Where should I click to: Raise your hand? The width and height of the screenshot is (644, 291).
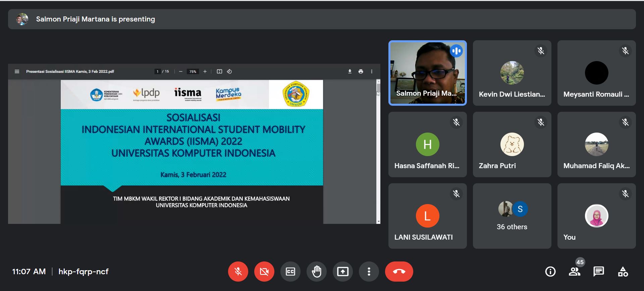point(317,272)
